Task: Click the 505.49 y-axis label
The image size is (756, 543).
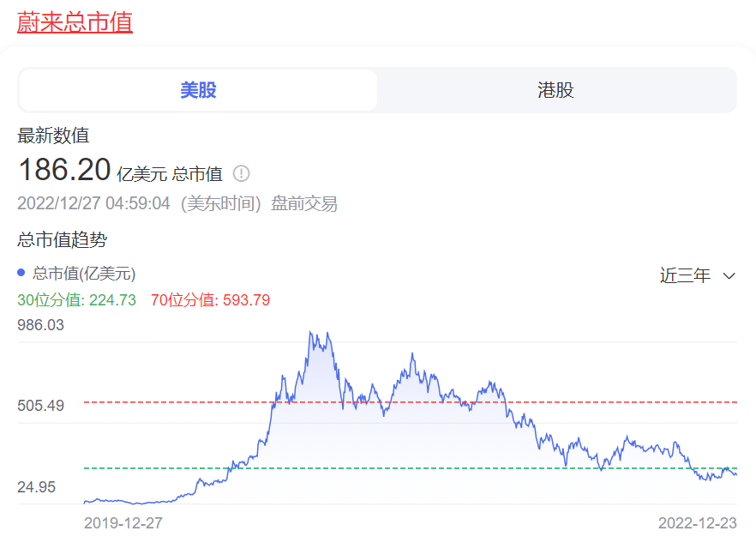Action: coord(40,405)
